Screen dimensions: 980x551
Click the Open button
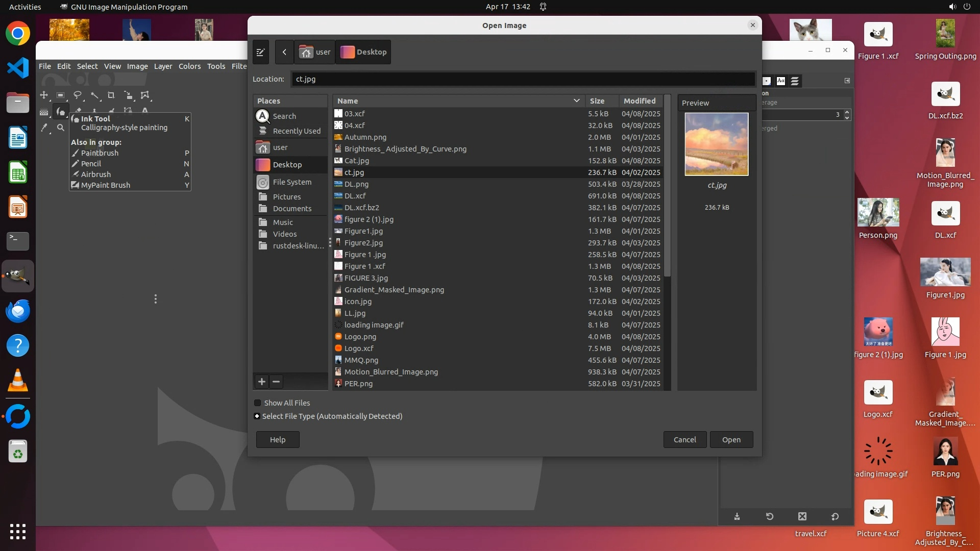pyautogui.click(x=731, y=440)
